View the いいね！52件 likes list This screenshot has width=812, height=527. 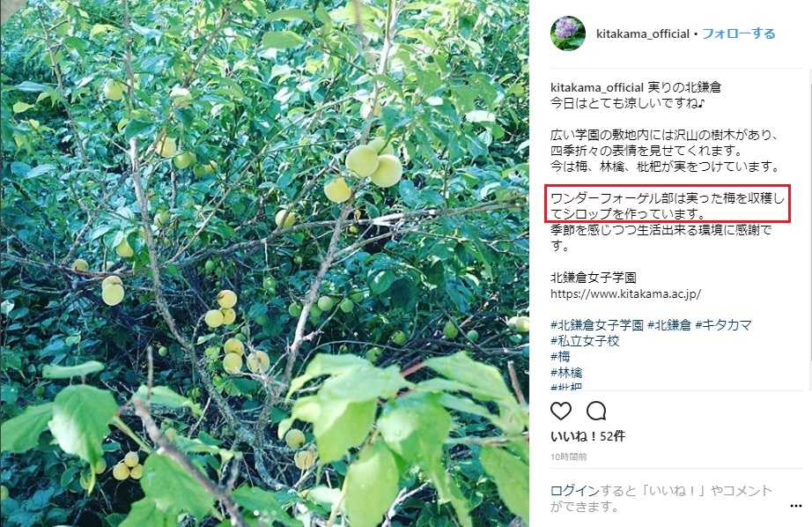click(x=587, y=436)
